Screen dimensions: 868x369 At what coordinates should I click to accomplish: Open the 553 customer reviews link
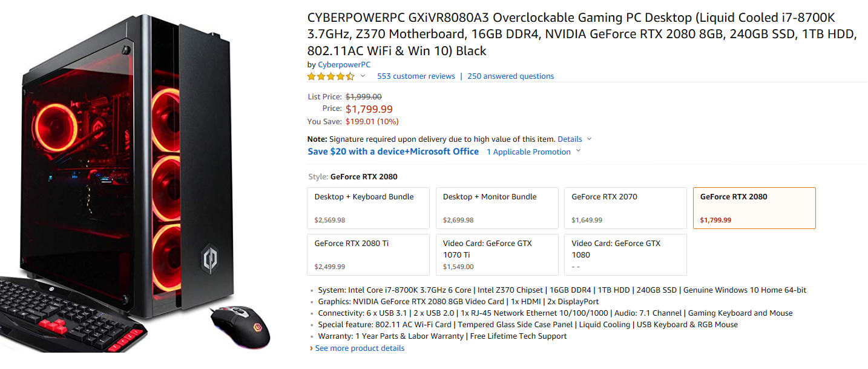coord(416,76)
